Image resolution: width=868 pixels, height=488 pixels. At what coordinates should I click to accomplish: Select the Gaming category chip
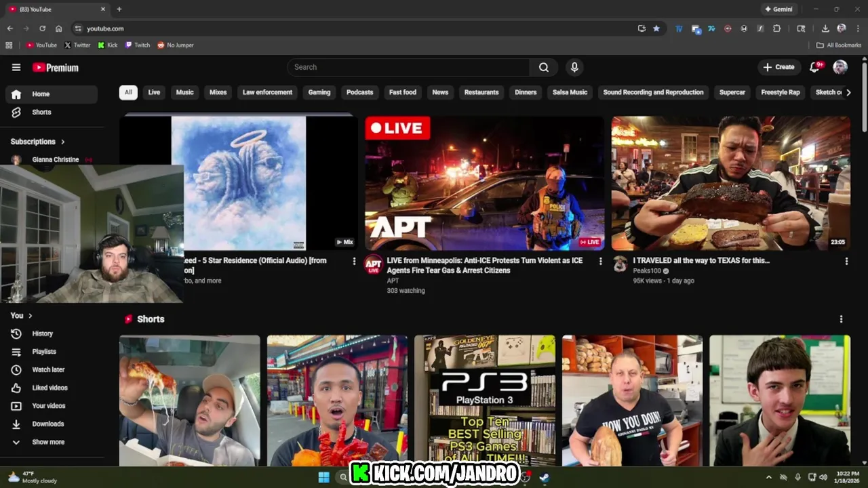[319, 92]
